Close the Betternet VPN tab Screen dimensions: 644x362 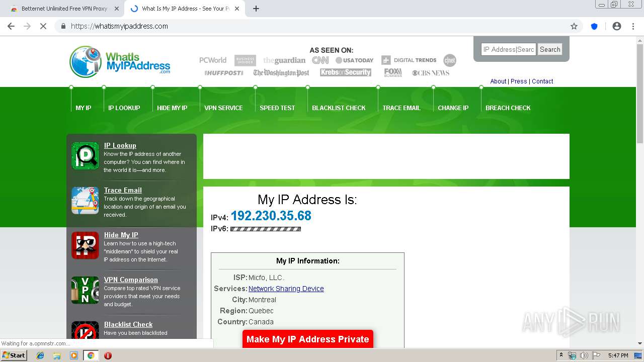[117, 9]
